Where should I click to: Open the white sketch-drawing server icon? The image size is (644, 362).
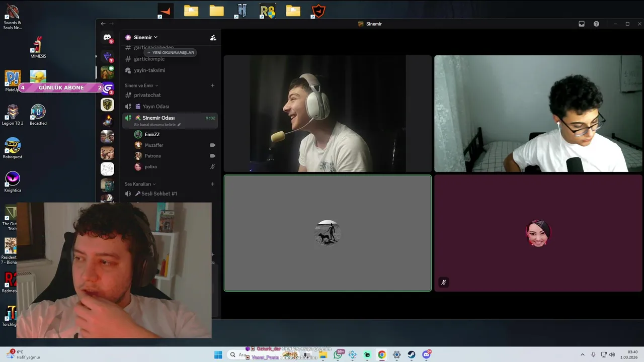(107, 169)
